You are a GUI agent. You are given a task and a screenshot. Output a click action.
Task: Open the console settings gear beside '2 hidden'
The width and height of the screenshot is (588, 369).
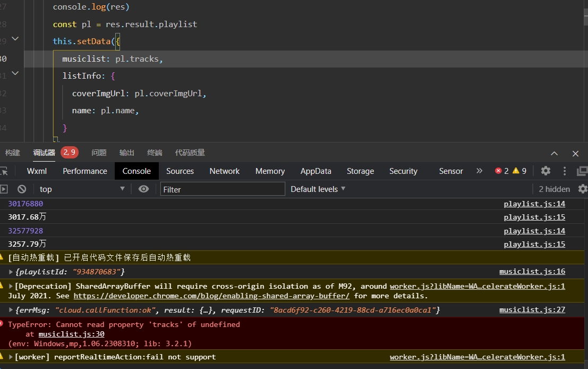(x=582, y=189)
